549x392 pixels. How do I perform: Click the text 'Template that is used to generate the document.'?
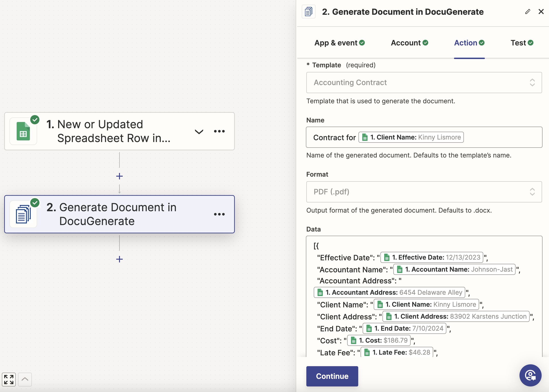click(381, 101)
